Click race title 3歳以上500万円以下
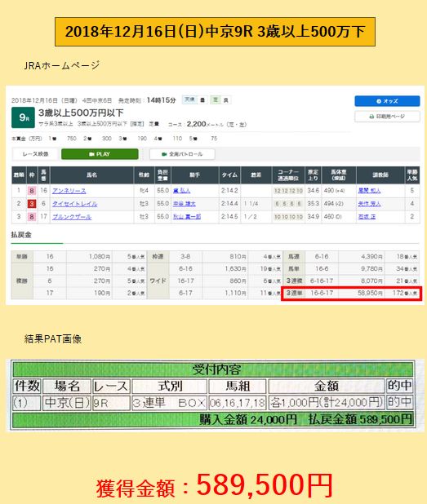Viewport: 427px width, 504px height. tap(81, 113)
